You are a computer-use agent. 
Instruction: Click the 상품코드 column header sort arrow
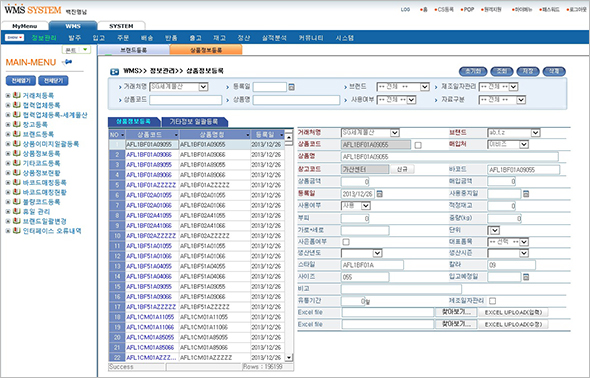pos(176,135)
